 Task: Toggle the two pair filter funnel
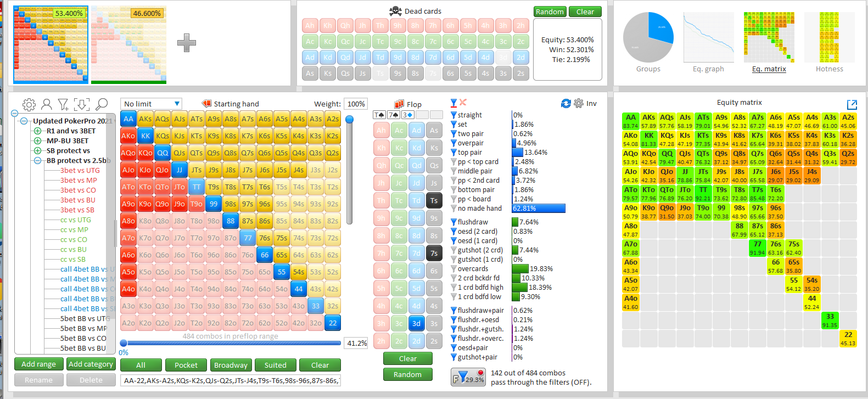click(453, 134)
